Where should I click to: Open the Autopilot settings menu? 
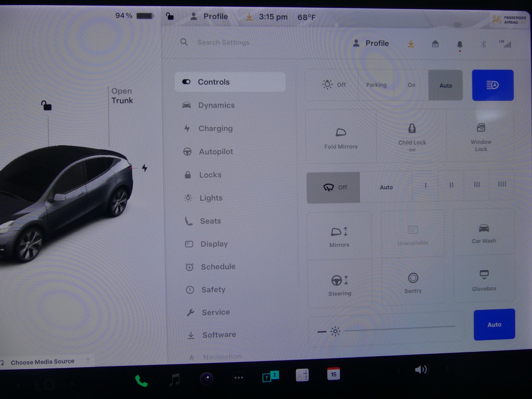(216, 151)
